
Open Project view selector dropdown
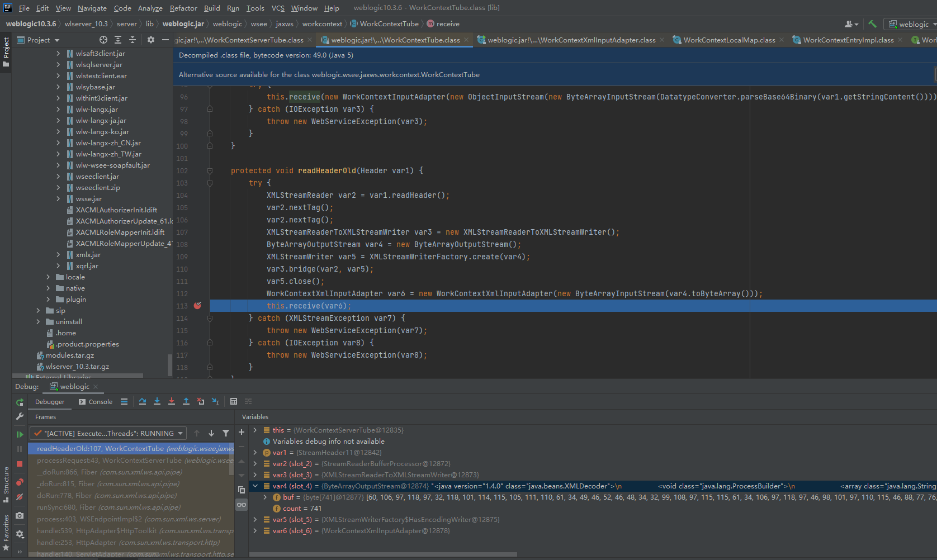[38, 40]
